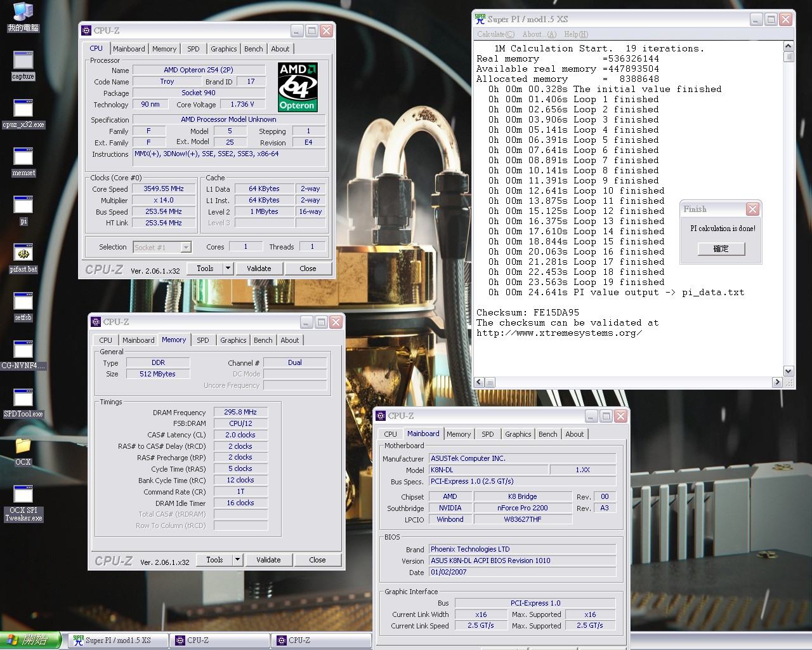Select the Checksum: FE15DA95 line

[x=528, y=312]
